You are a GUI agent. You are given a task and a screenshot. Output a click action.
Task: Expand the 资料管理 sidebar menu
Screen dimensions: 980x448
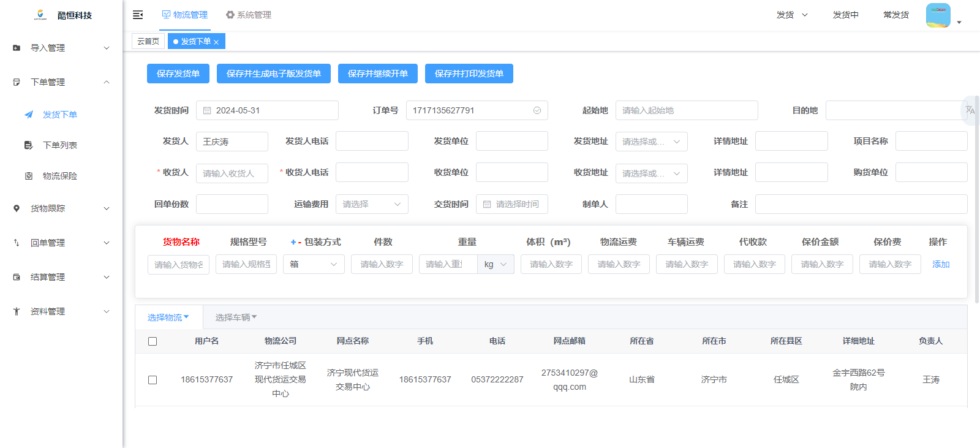click(61, 311)
